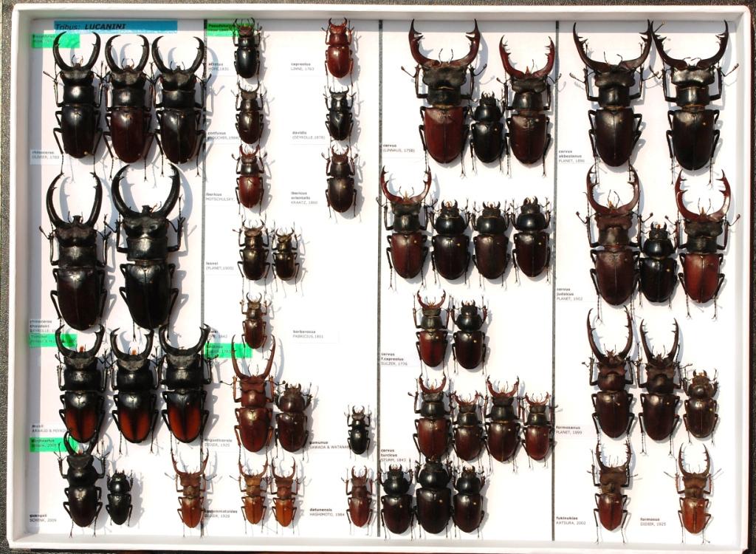Select the 'cervus judaicus' PLANET 1902 label

570,293
